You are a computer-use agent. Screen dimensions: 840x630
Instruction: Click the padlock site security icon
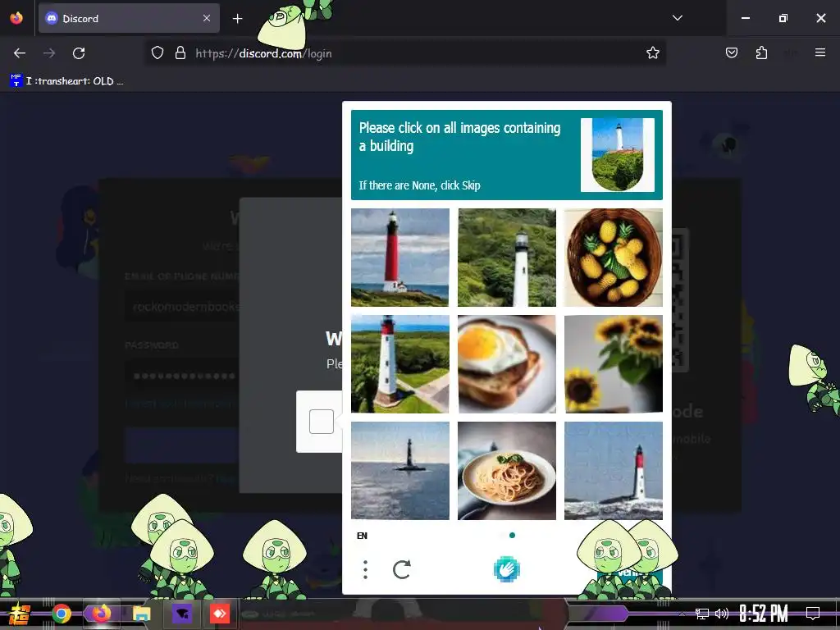(x=180, y=53)
